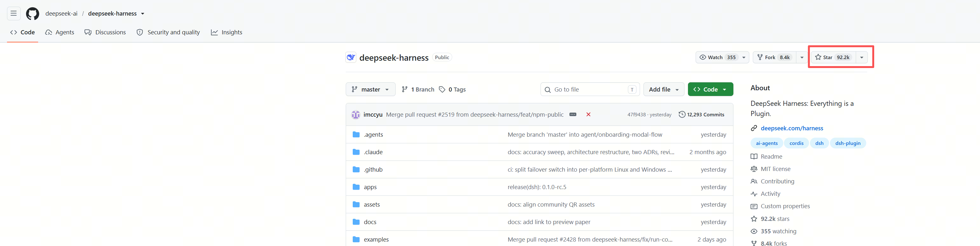Open the .github folder
The width and height of the screenshot is (980, 246).
tap(373, 170)
